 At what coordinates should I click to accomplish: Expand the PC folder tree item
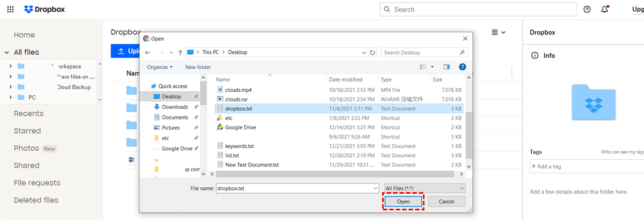coord(10,97)
